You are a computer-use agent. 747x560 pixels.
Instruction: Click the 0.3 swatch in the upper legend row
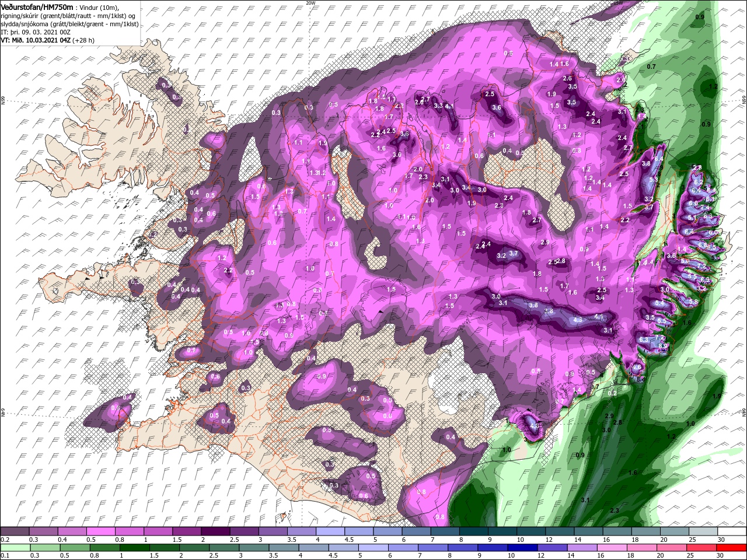(x=43, y=531)
